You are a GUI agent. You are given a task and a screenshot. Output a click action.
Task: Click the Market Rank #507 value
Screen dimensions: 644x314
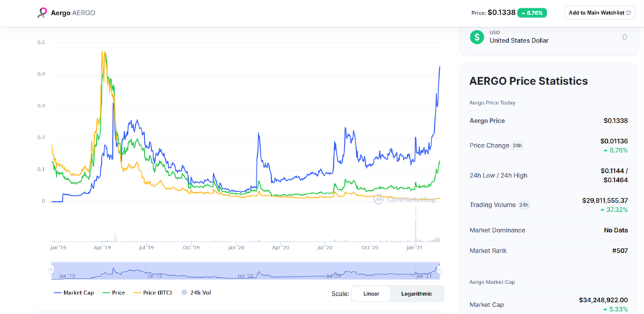(x=620, y=251)
